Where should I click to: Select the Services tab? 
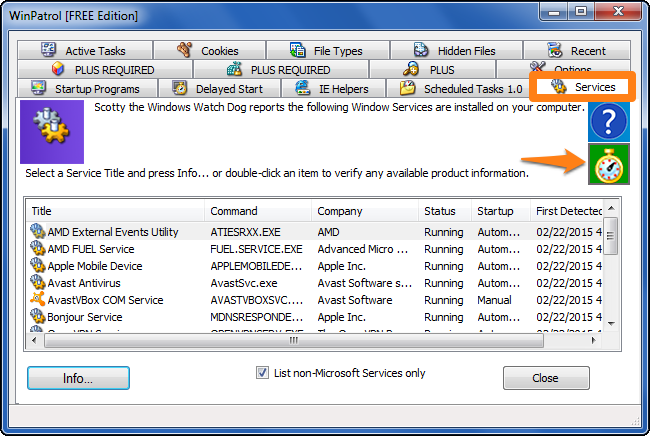pos(582,87)
